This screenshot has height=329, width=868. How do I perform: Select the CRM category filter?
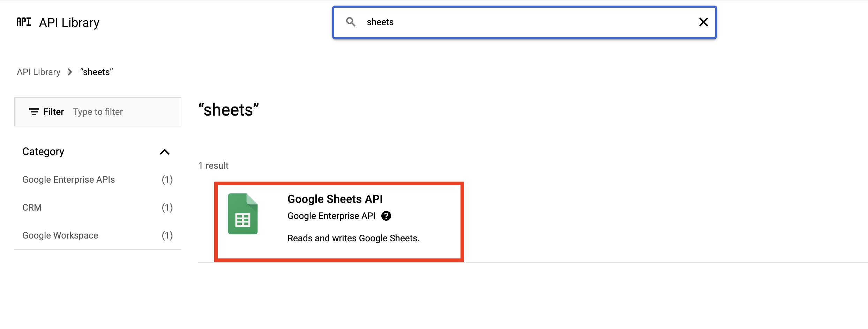pos(32,207)
